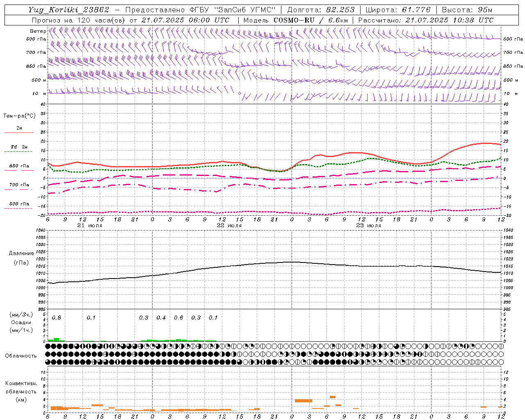
Task: Click the "Тем-ра(°C)" temperature panel label
Action: [19, 116]
